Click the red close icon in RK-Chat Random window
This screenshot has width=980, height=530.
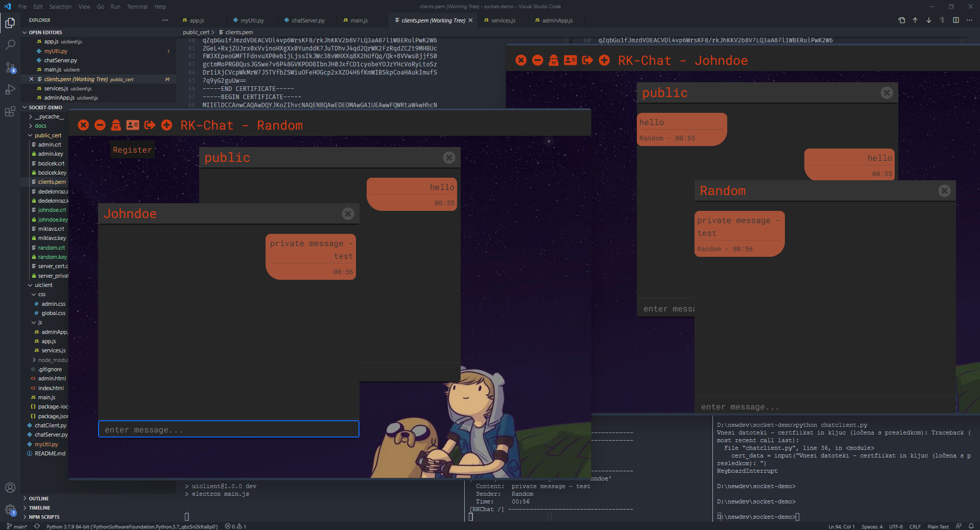tap(83, 125)
